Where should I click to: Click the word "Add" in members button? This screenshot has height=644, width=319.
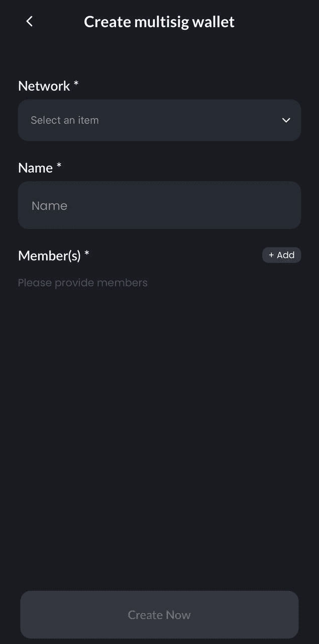[x=285, y=255]
